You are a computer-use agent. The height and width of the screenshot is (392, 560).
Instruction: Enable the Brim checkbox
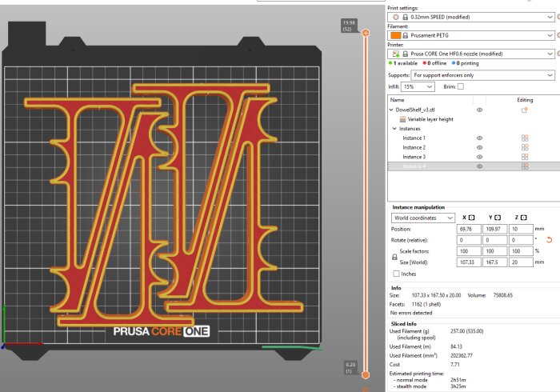click(x=461, y=86)
